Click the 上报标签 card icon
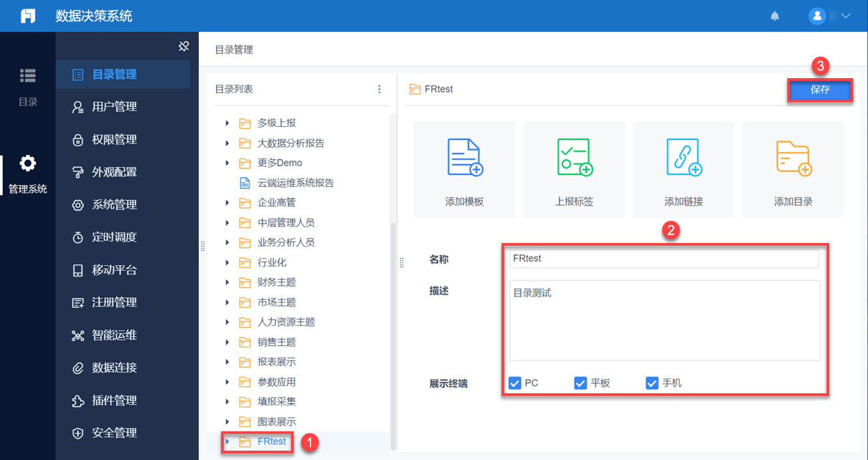Image resolution: width=868 pixels, height=460 pixels. (x=574, y=158)
